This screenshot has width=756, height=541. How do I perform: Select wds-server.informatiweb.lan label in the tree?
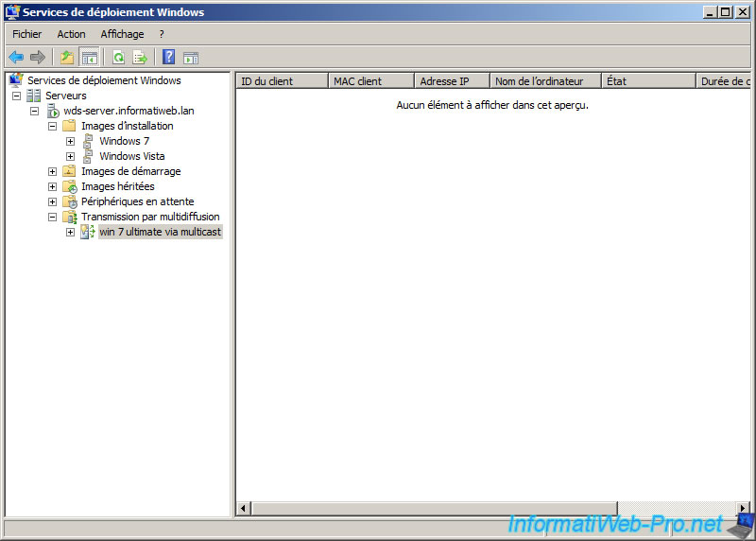tap(129, 111)
